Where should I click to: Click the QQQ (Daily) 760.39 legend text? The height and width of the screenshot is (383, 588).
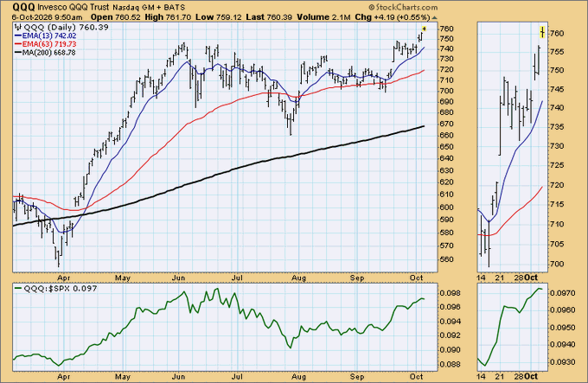(67, 27)
